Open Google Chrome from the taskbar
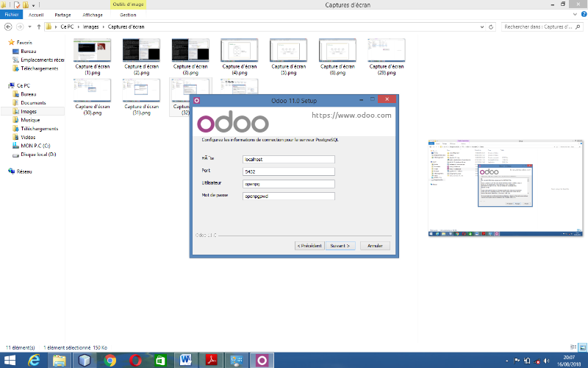Image resolution: width=588 pixels, height=368 pixels. (x=110, y=360)
